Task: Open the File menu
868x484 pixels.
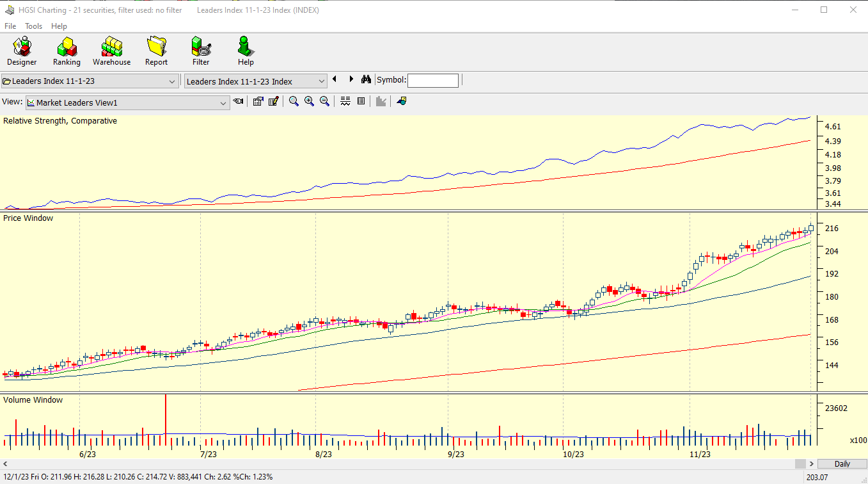Action: tap(10, 26)
